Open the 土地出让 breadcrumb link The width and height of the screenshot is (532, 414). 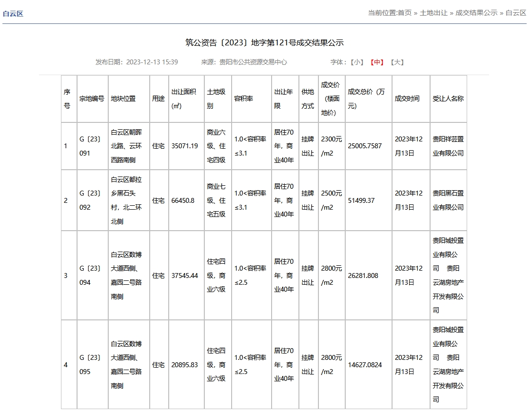tap(433, 13)
